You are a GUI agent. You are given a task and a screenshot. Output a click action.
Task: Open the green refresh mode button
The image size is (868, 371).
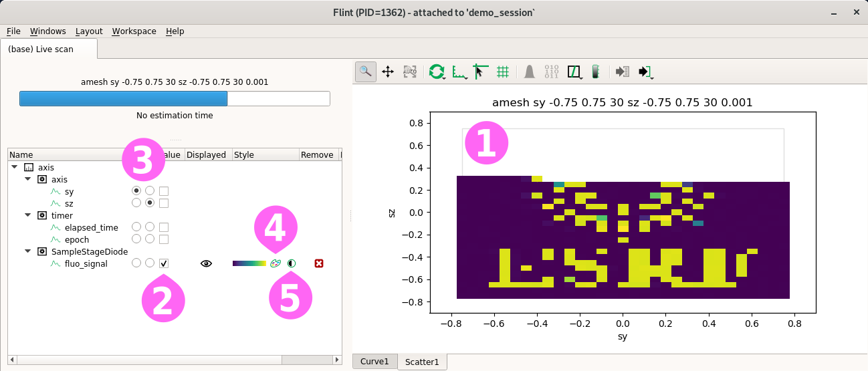[x=437, y=71]
